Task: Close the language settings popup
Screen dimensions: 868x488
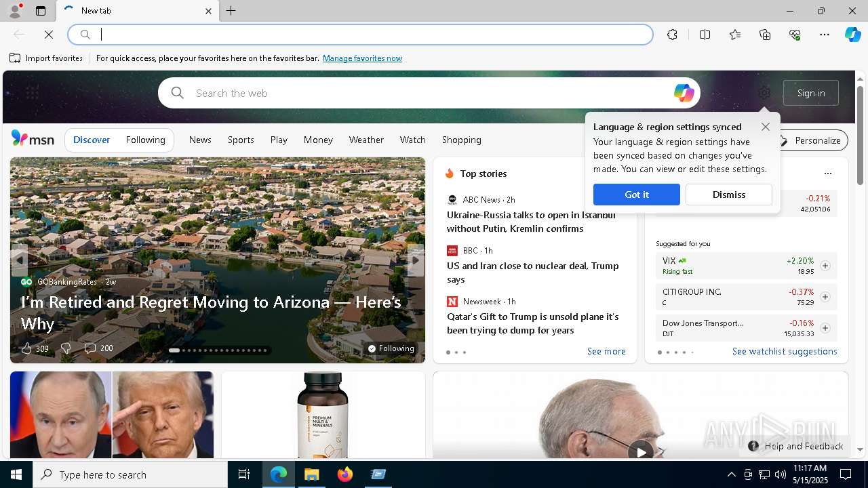Action: pyautogui.click(x=766, y=127)
